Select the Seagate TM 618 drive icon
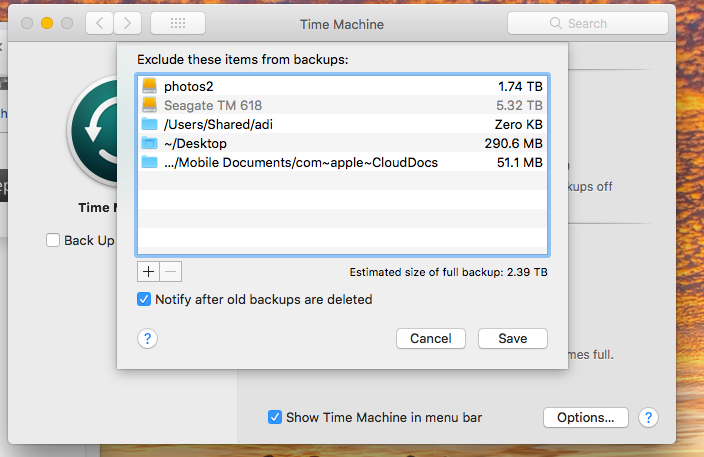 [x=150, y=105]
